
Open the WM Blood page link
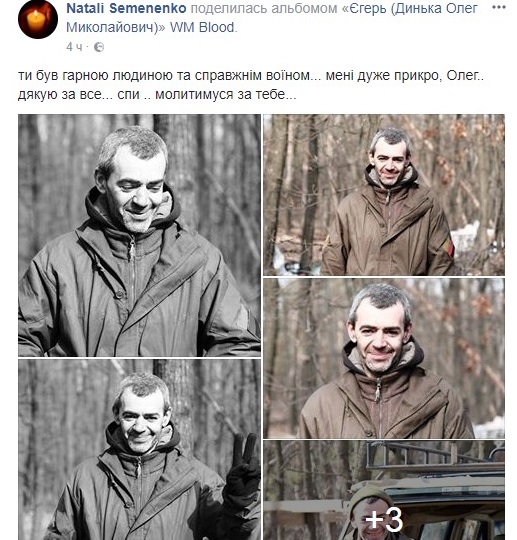tap(202, 27)
